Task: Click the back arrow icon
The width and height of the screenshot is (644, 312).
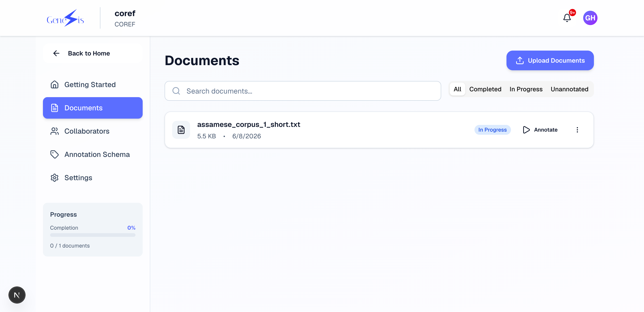Action: point(56,53)
